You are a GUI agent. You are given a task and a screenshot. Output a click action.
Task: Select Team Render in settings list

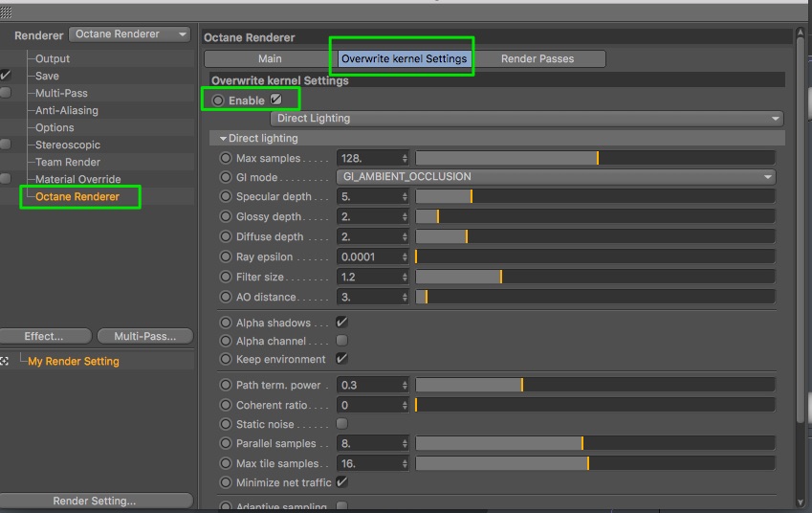coord(67,162)
